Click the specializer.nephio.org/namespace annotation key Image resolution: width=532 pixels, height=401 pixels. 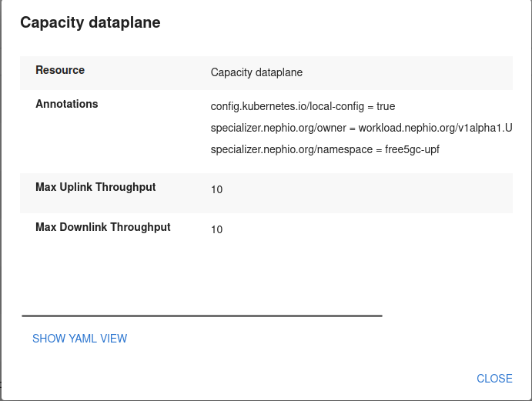coord(292,149)
